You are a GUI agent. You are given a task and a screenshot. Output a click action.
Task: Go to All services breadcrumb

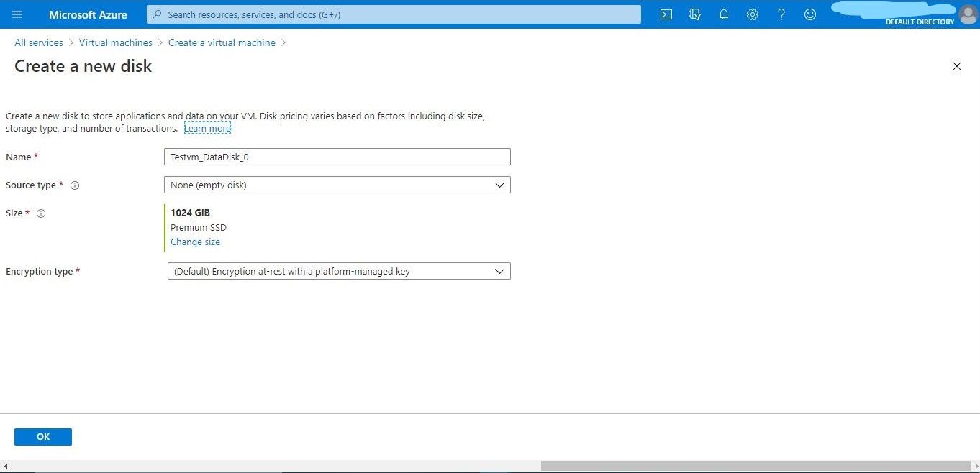coord(38,42)
